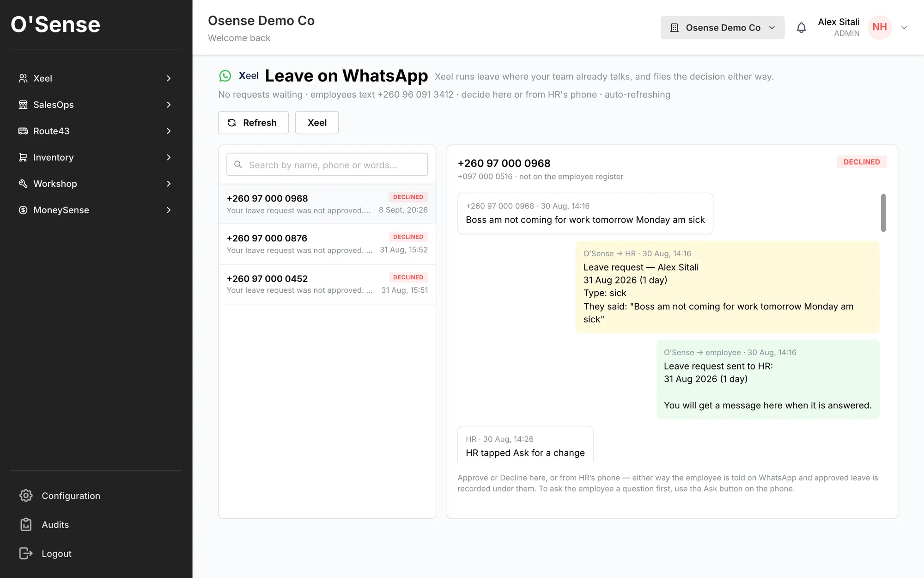Click the NH user avatar
This screenshot has height=578, width=924.
click(x=879, y=27)
